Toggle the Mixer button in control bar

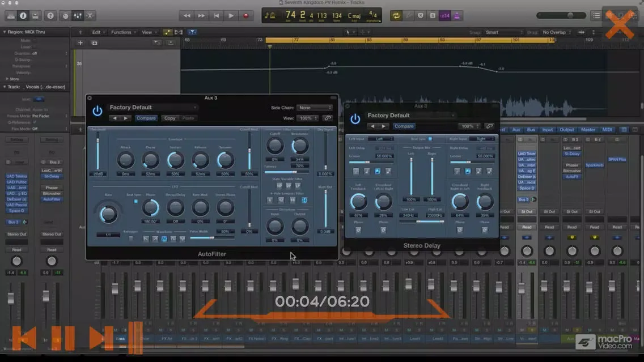point(78,16)
